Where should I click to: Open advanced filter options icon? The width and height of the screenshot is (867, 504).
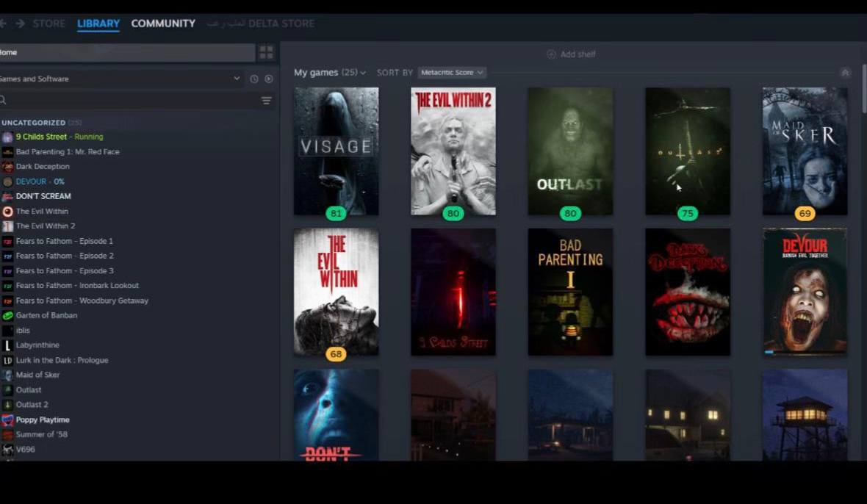pyautogui.click(x=267, y=101)
